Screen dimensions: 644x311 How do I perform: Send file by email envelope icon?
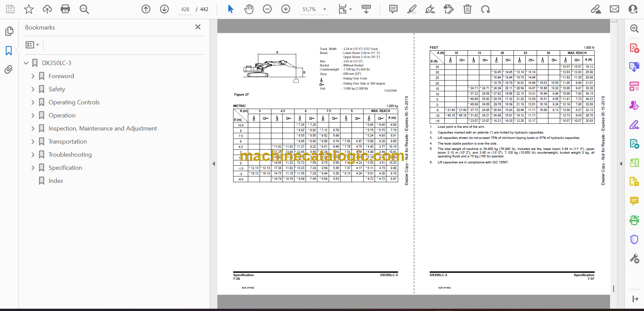click(x=614, y=9)
